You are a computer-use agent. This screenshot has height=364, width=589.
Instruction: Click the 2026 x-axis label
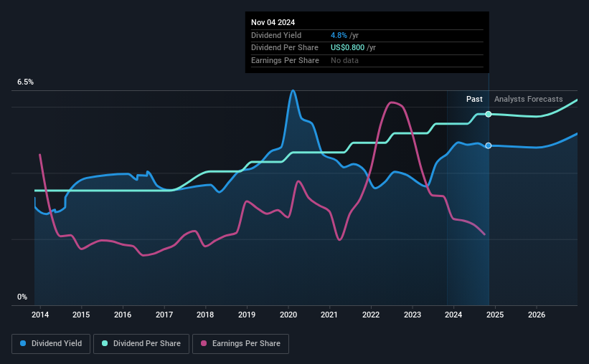[537, 315]
